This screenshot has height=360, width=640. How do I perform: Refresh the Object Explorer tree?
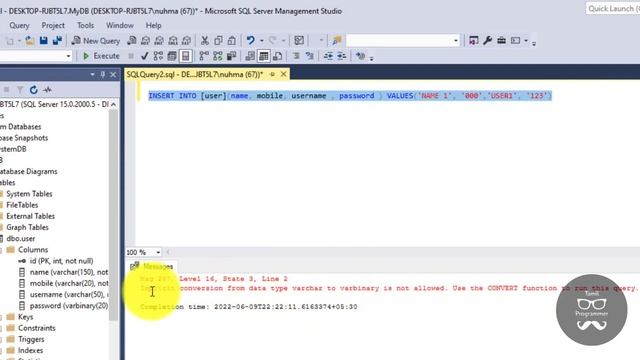33,90
